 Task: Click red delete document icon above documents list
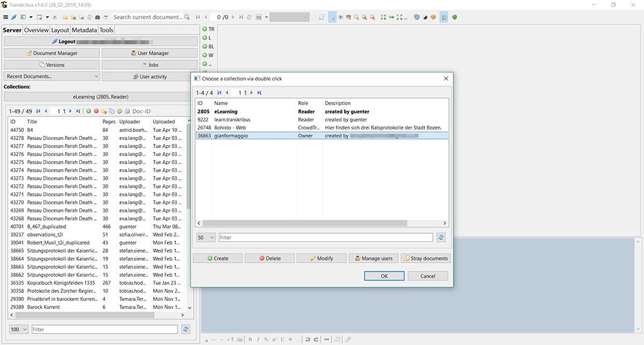[96, 111]
